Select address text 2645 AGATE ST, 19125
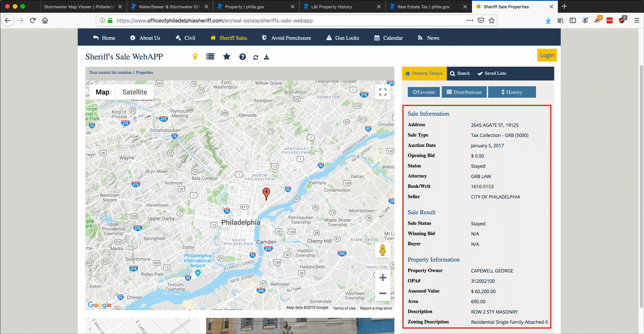The height and width of the screenshot is (334, 644). coord(494,125)
